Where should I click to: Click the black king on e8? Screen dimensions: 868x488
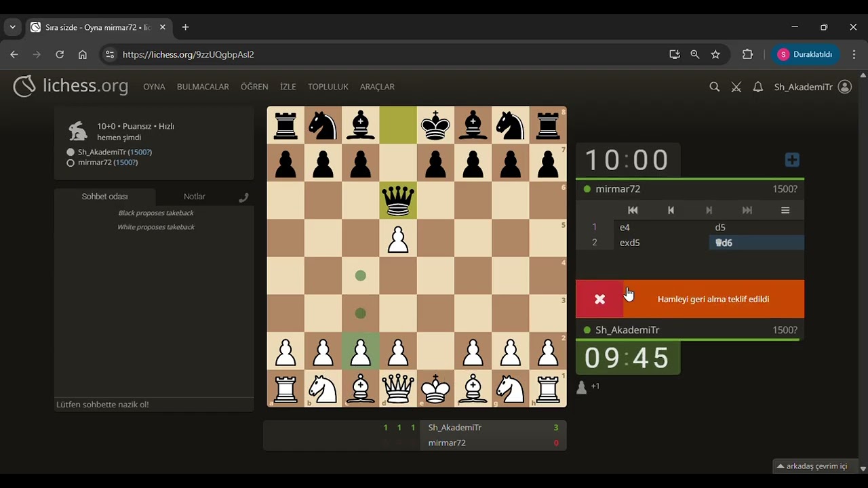(x=435, y=125)
